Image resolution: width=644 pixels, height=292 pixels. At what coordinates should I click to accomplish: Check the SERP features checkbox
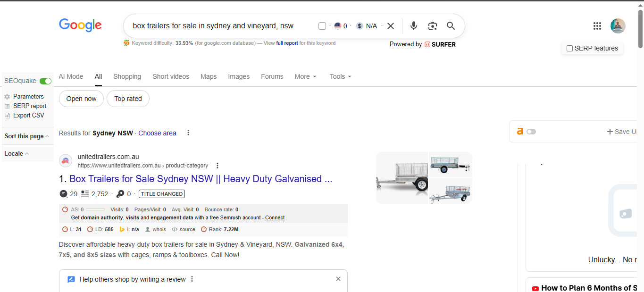569,48
